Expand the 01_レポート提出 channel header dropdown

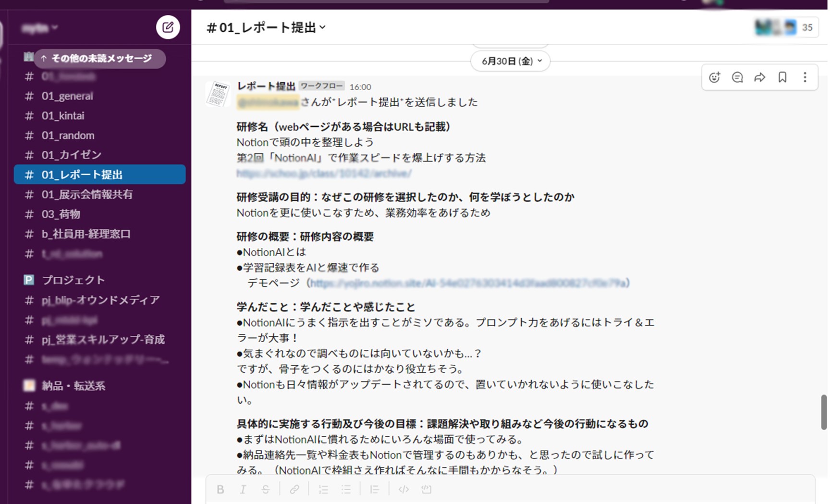(266, 27)
